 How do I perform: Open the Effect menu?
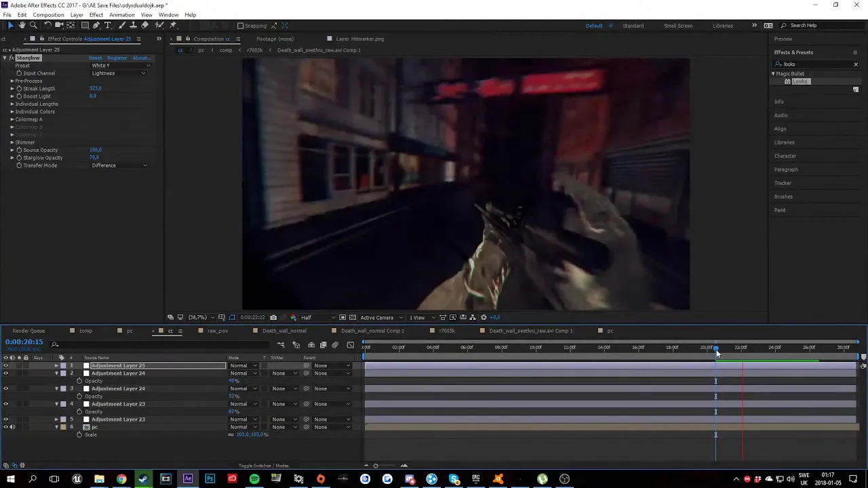pos(96,15)
